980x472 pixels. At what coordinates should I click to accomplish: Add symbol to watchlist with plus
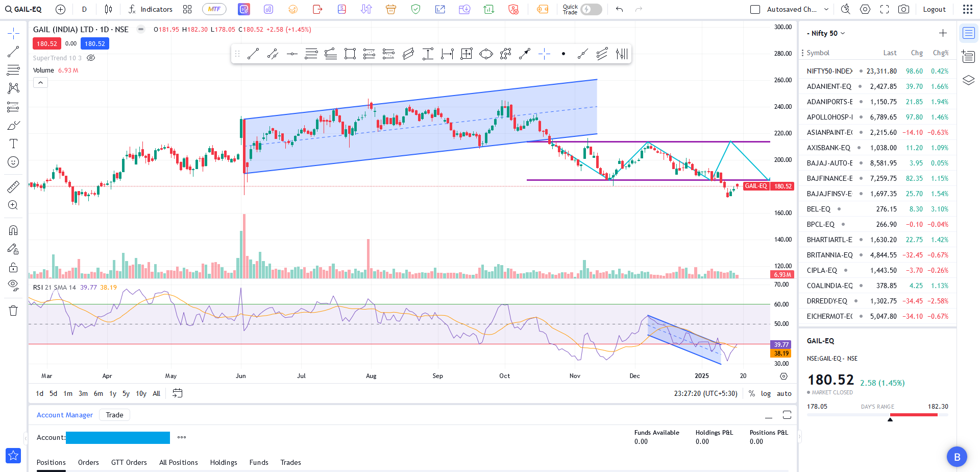pos(943,33)
